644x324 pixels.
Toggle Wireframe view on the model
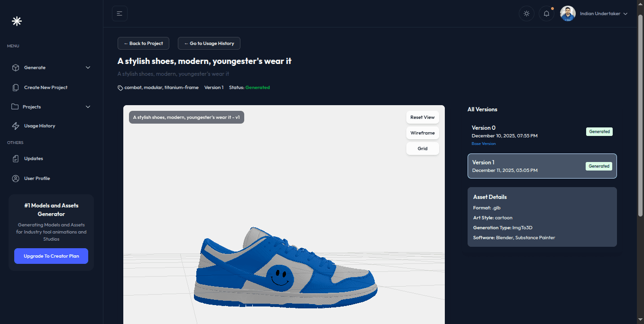point(423,133)
